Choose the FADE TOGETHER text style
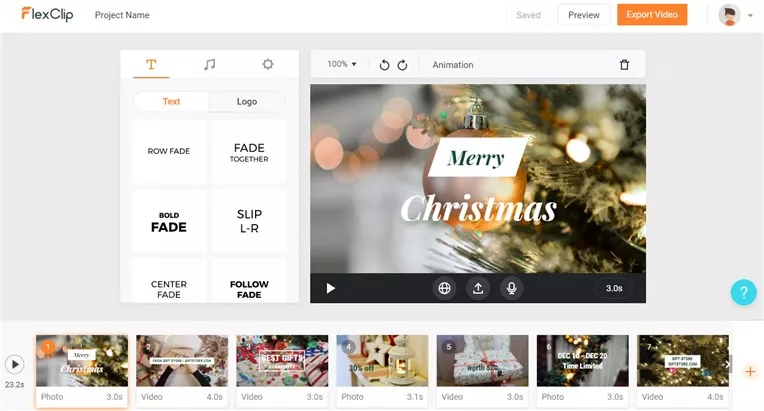 coord(249,151)
